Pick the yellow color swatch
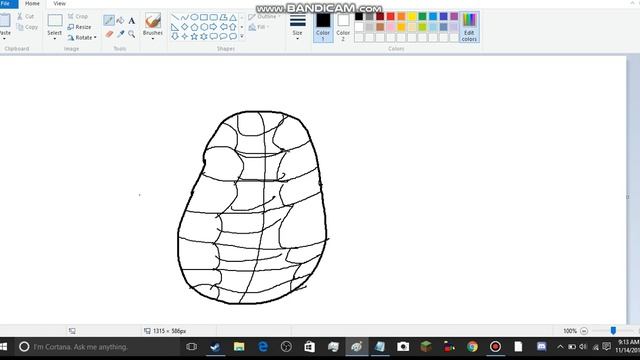Screen dimensions: 640x360 tap(412, 17)
